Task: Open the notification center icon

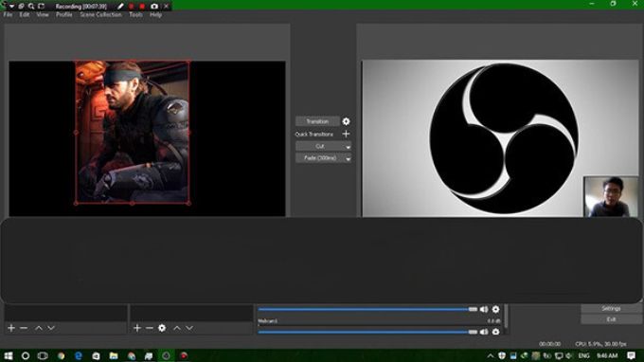Action: [632, 355]
